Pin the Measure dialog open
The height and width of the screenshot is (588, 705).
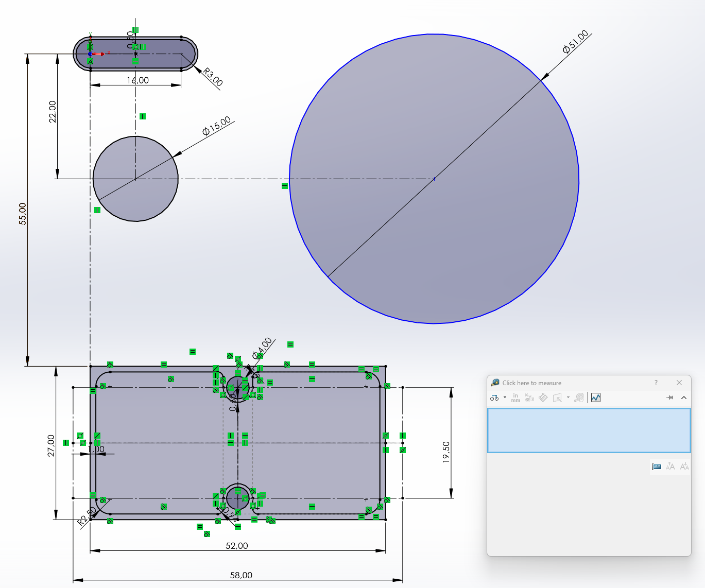coord(669,397)
